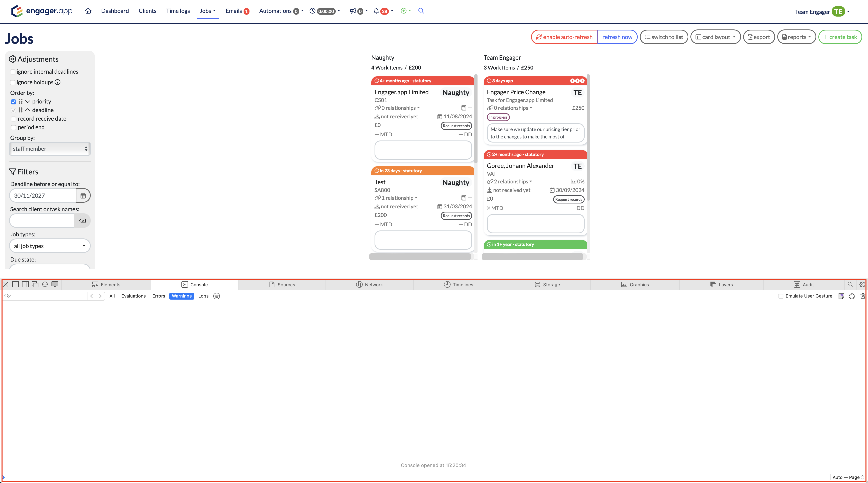
Task: Click the ignore holdups info icon
Action: click(58, 82)
